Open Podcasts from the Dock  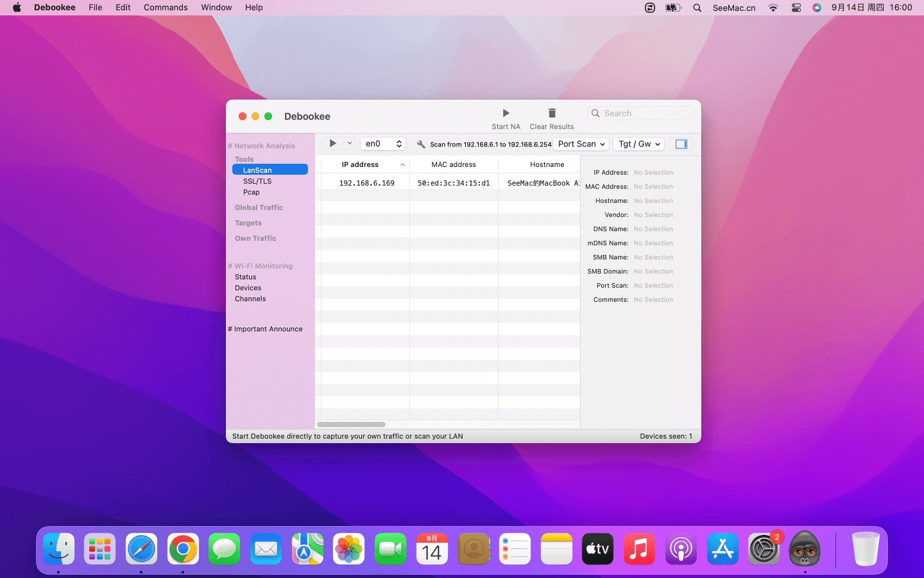[x=681, y=549]
